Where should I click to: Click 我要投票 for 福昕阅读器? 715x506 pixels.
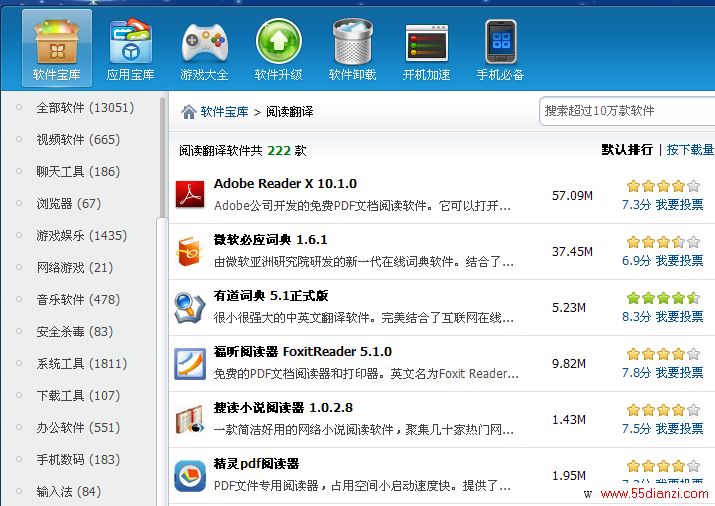click(679, 373)
